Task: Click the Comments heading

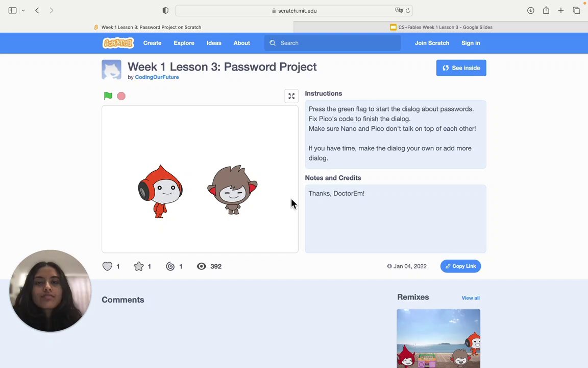Action: [123, 300]
